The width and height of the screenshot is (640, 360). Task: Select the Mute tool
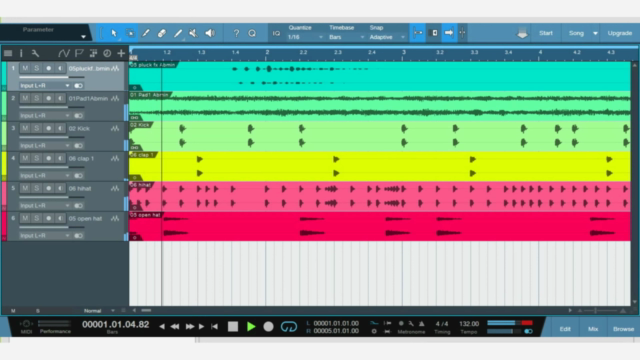pos(193,33)
